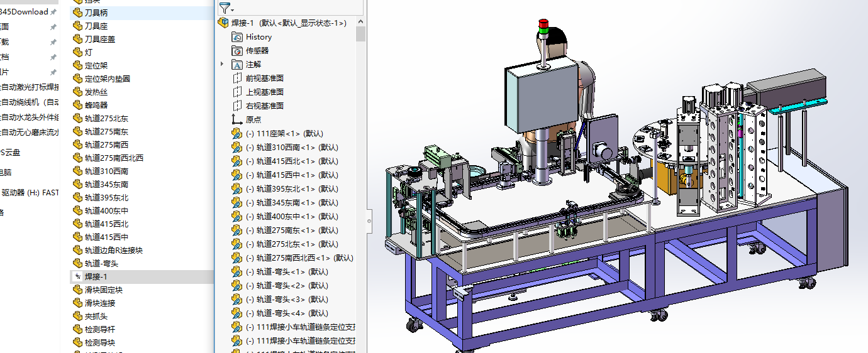Click the part icon of 轨道310西南<1>
The image size is (868, 353).
(x=237, y=148)
